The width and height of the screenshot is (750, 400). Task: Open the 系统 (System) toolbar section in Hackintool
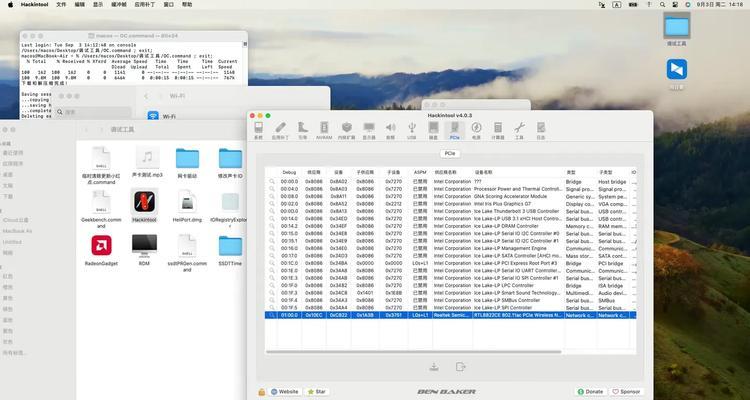click(x=258, y=130)
